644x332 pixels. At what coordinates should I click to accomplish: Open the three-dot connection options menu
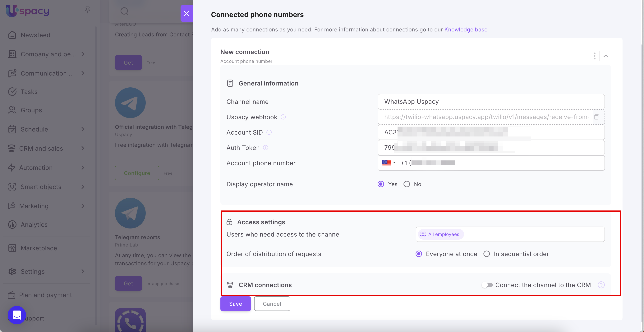pos(595,56)
